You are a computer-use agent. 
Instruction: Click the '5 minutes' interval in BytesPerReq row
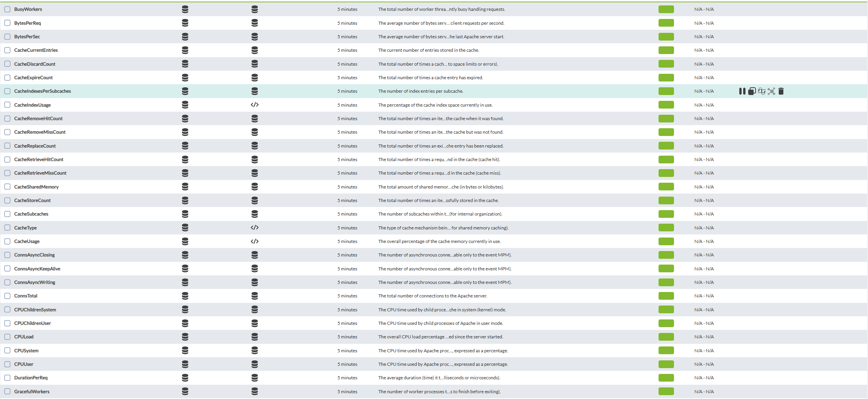(x=347, y=23)
